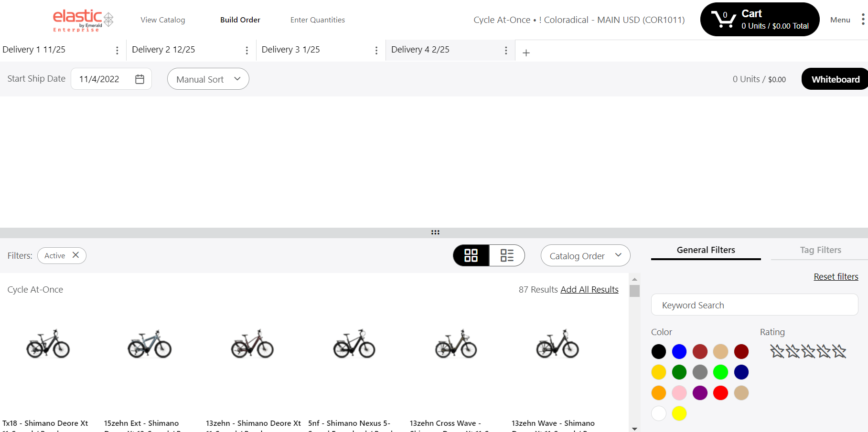Open Delivery 1 11/25 options menu
This screenshot has height=432, width=868.
[x=117, y=50]
